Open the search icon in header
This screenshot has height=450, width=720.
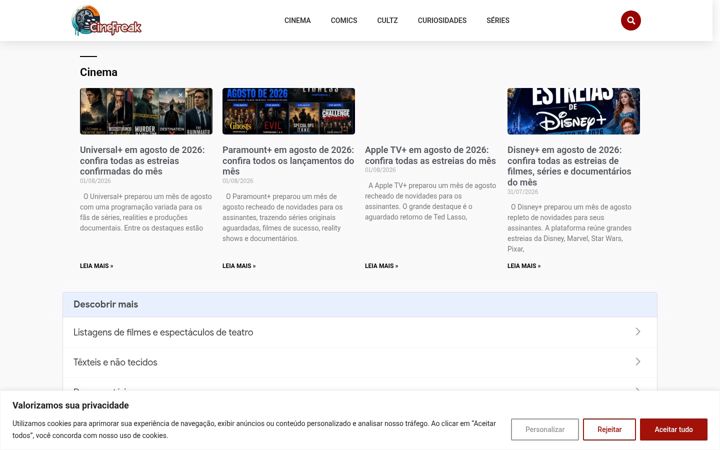pos(630,20)
